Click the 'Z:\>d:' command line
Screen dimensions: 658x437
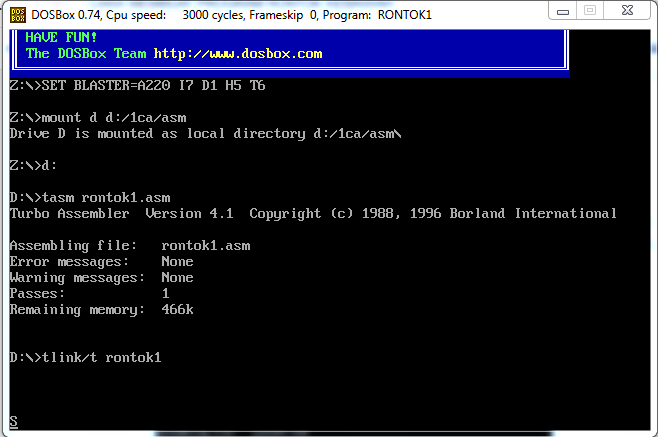(x=33, y=165)
